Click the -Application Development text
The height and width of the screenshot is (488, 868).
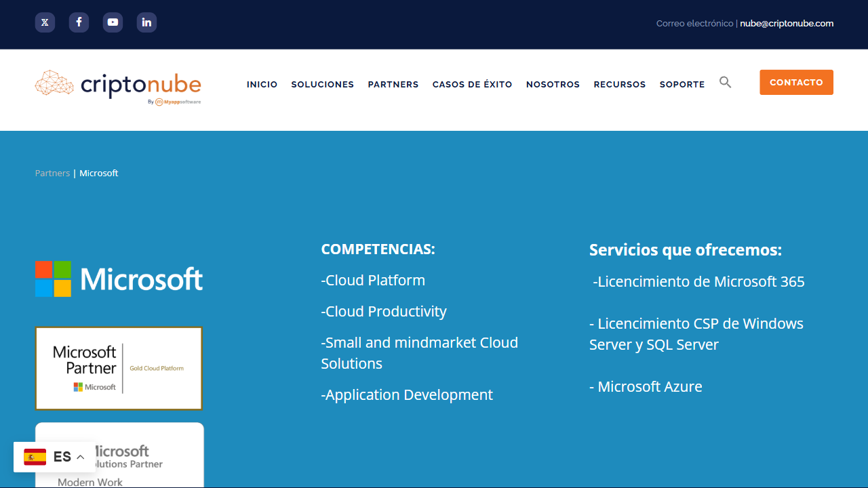(x=407, y=394)
